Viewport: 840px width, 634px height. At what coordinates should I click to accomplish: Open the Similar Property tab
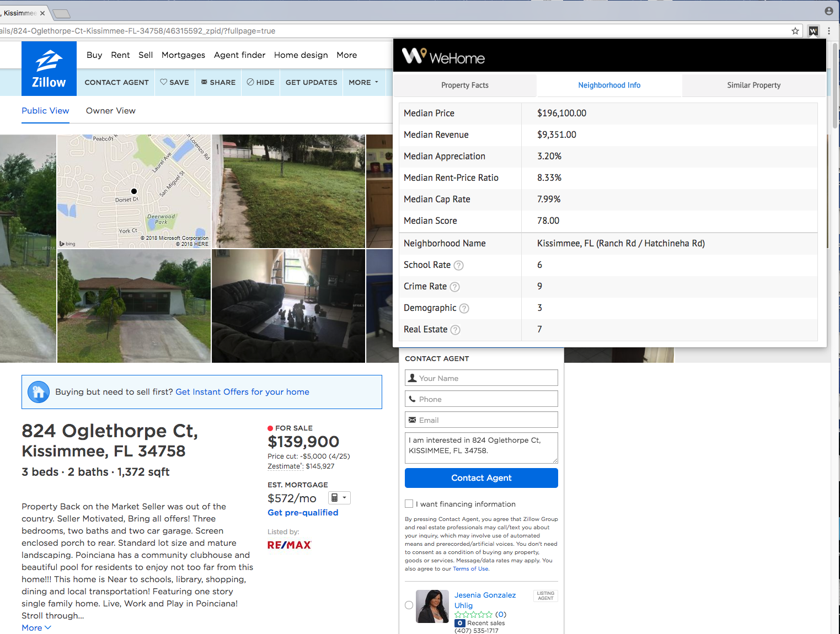[x=753, y=85]
